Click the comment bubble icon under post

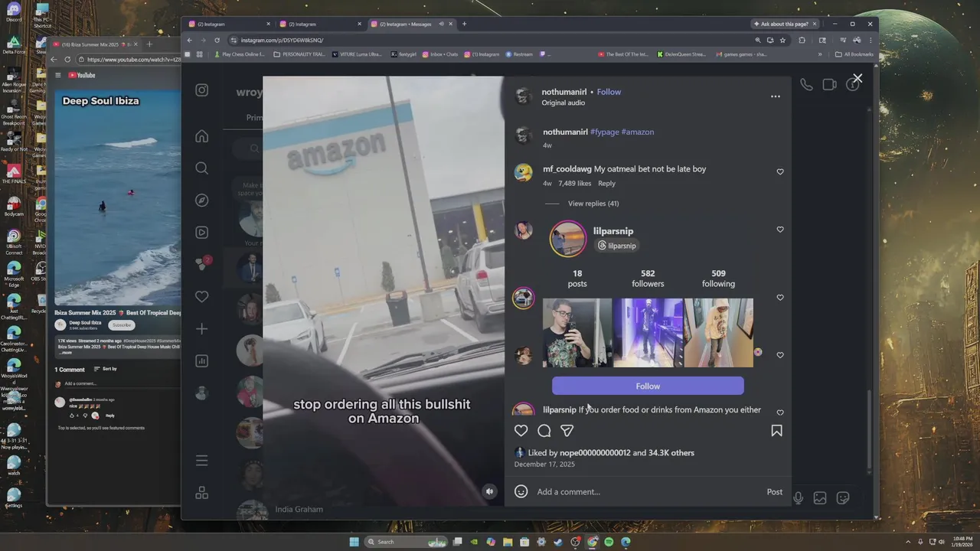pyautogui.click(x=544, y=431)
